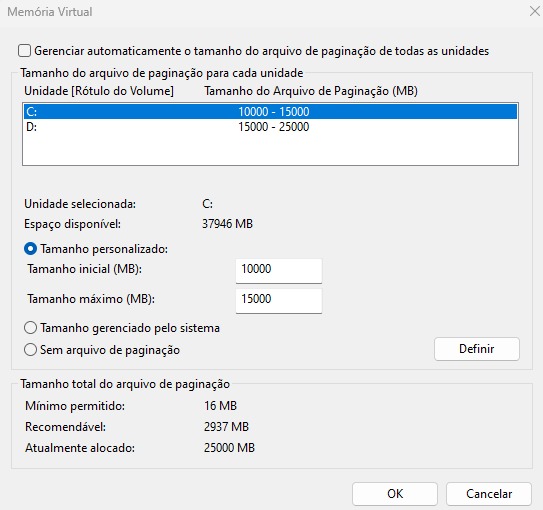
Task: Select drive D: in the units list
Action: tap(270, 127)
